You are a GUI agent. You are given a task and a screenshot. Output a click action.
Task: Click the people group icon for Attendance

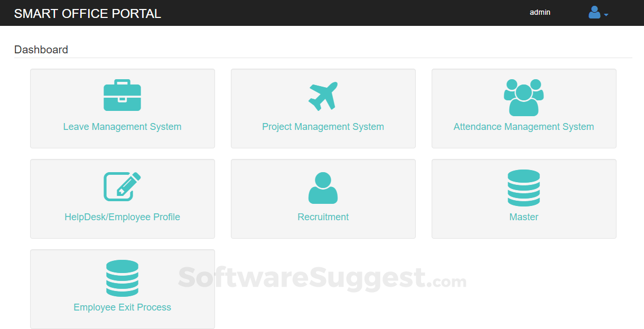point(524,97)
